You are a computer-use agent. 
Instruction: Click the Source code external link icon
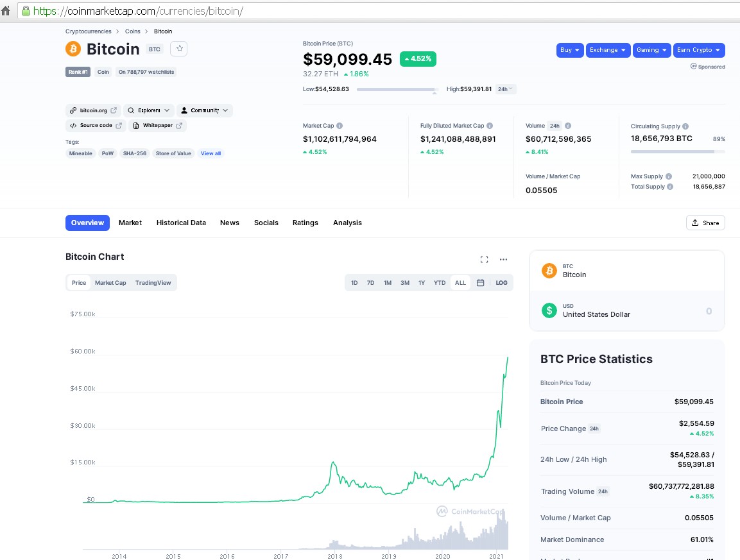pyautogui.click(x=119, y=126)
